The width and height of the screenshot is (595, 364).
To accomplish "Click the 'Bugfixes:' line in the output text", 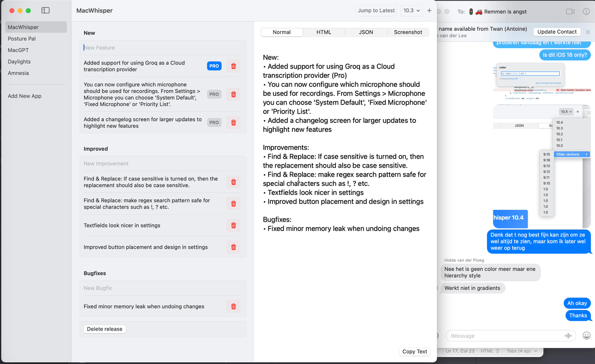I will (x=278, y=220).
